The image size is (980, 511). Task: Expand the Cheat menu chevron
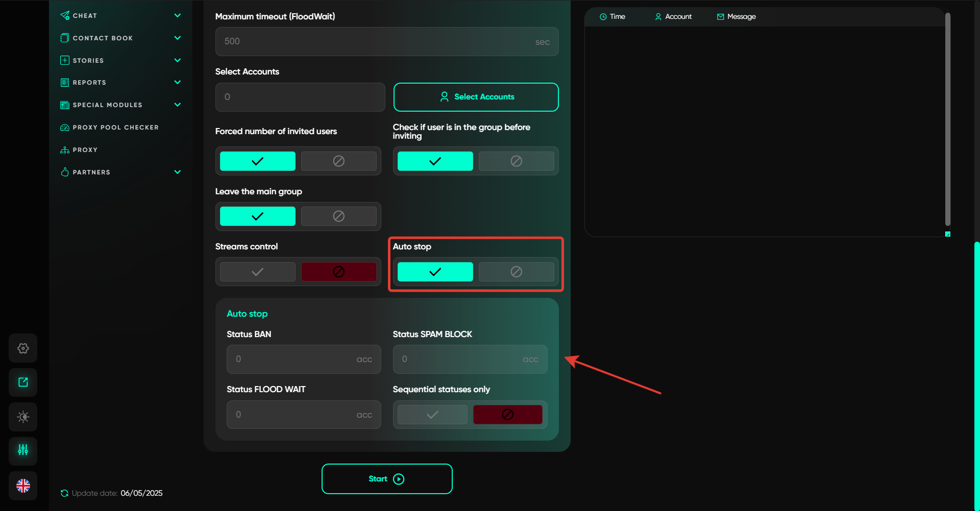click(x=178, y=16)
